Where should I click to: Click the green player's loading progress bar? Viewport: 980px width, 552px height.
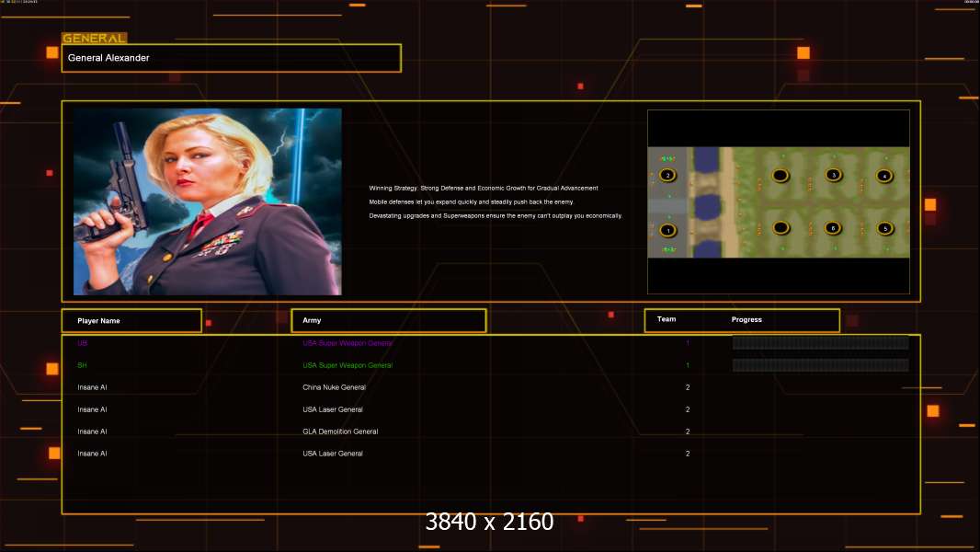point(820,365)
